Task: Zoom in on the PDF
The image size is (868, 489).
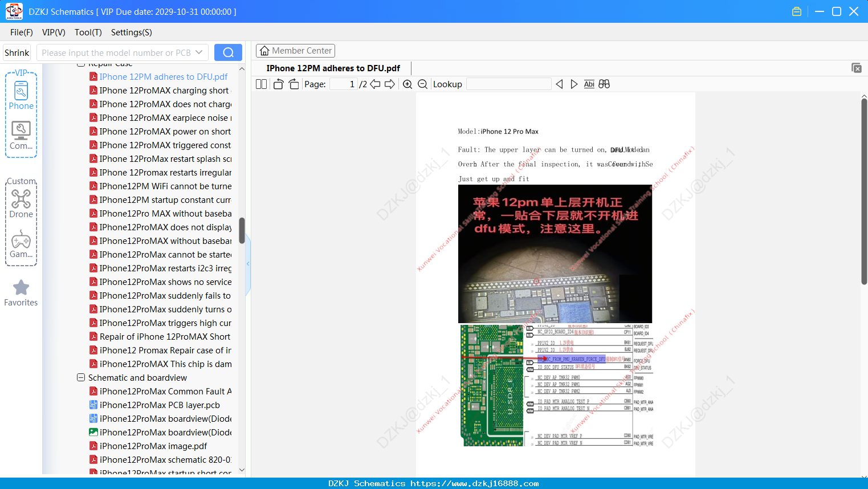Action: click(x=407, y=84)
